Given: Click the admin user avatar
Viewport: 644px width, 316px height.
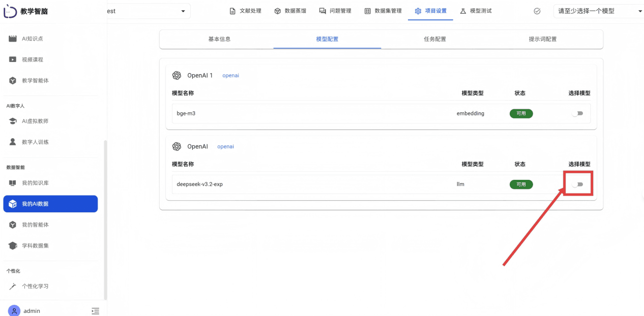Looking at the screenshot, I should point(14,310).
